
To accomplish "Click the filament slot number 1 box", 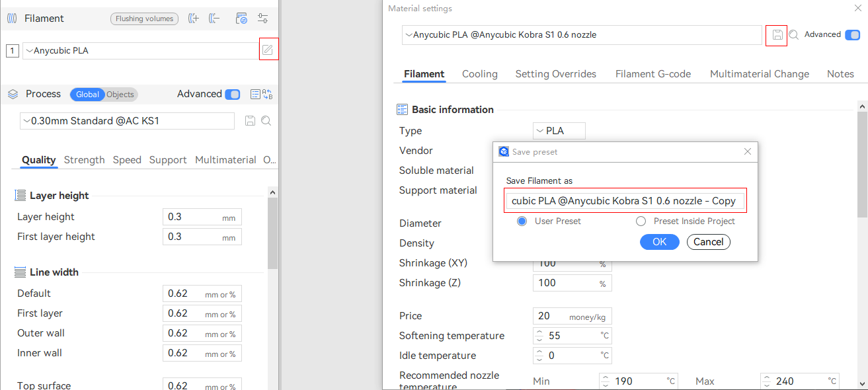I will coord(13,50).
